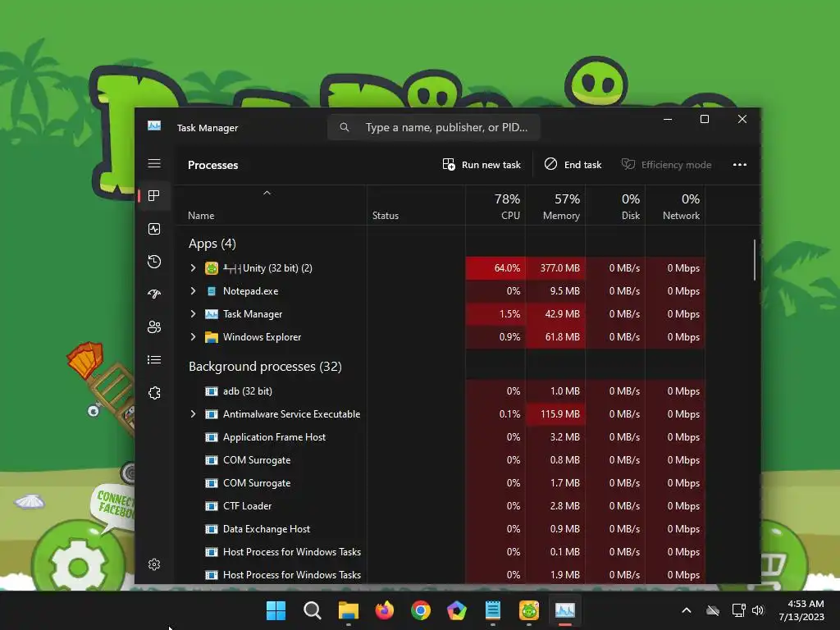Select Unity's 377.0 MB memory cell
The height and width of the screenshot is (630, 840).
point(555,268)
